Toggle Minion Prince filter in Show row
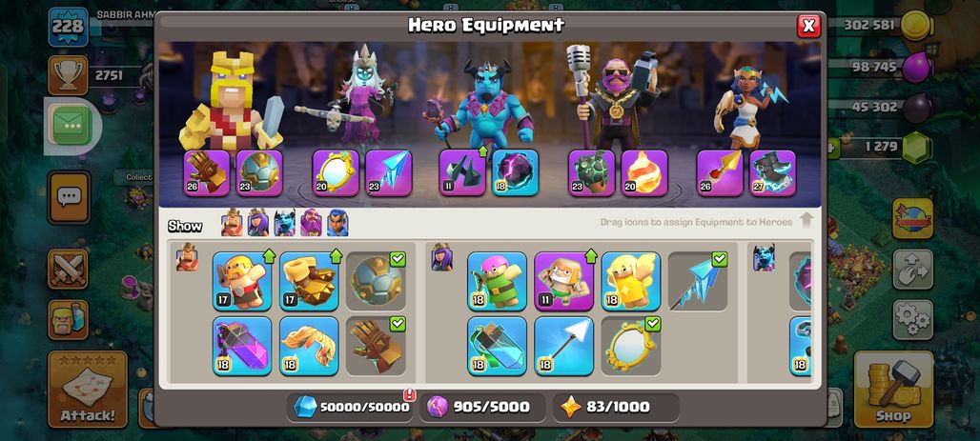 pyautogui.click(x=284, y=223)
